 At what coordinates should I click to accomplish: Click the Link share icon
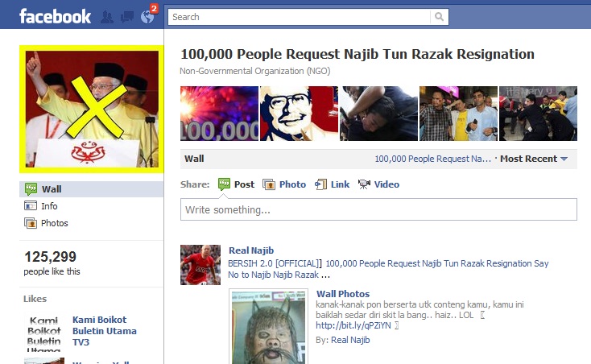[x=320, y=184]
